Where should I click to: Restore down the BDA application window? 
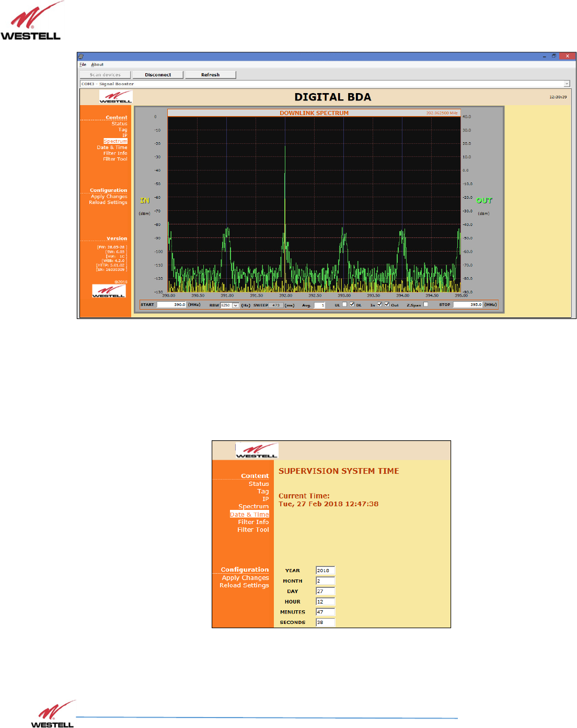(x=554, y=56)
